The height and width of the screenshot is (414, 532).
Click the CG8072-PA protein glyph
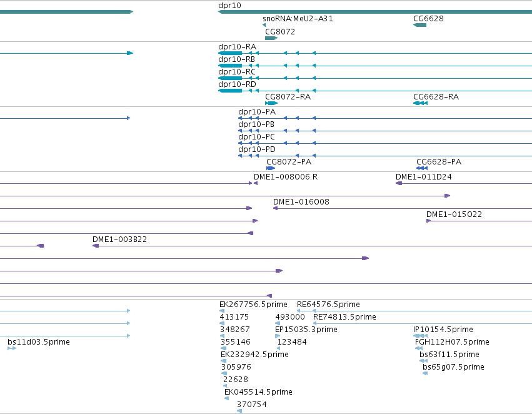click(271, 168)
